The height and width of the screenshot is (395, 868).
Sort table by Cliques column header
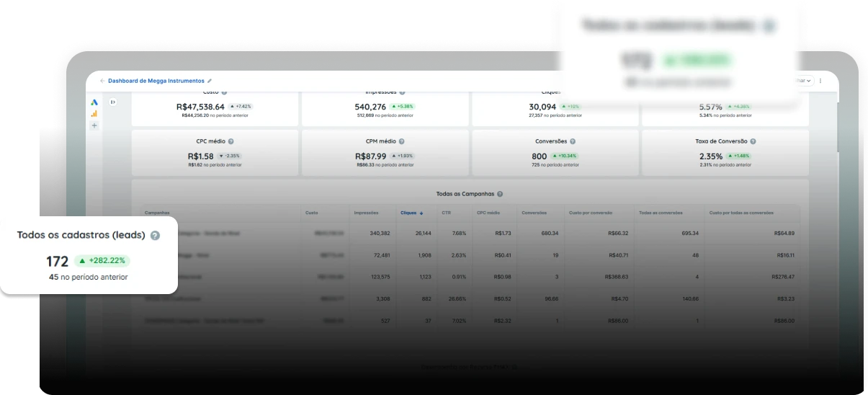412,213
